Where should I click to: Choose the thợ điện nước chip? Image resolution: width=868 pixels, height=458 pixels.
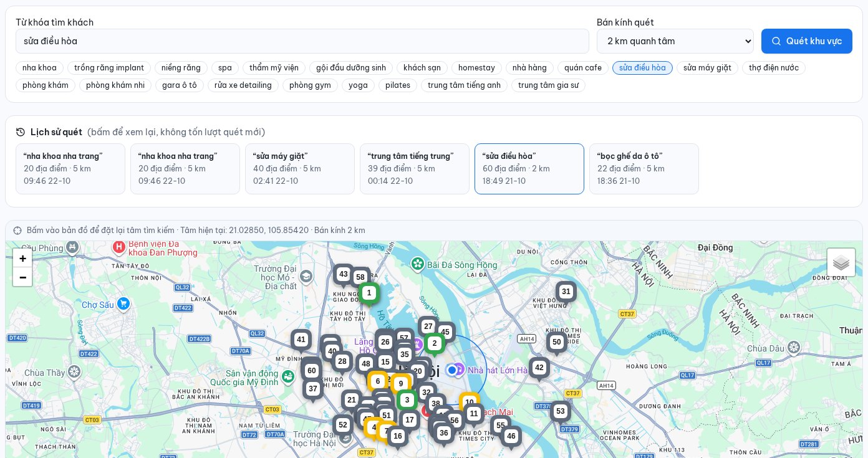774,68
